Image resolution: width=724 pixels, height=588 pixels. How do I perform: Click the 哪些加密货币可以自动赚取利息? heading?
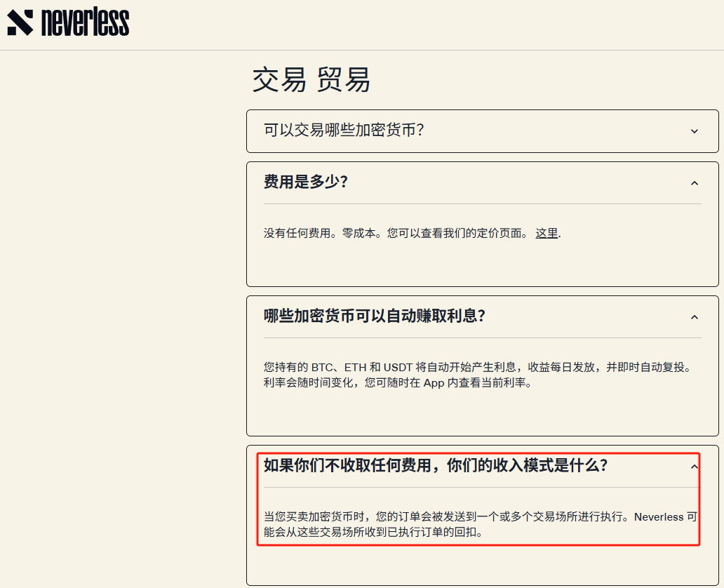pos(375,316)
